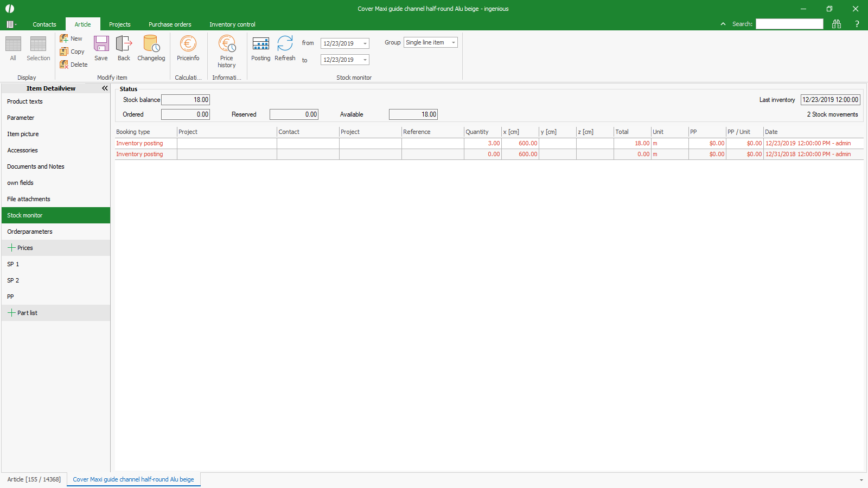868x488 pixels.
Task: Show the Price history
Action: tap(227, 51)
